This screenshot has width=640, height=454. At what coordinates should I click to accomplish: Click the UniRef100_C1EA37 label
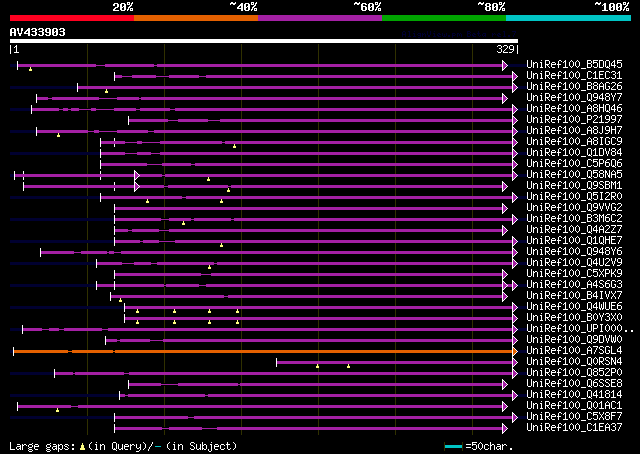tap(574, 428)
